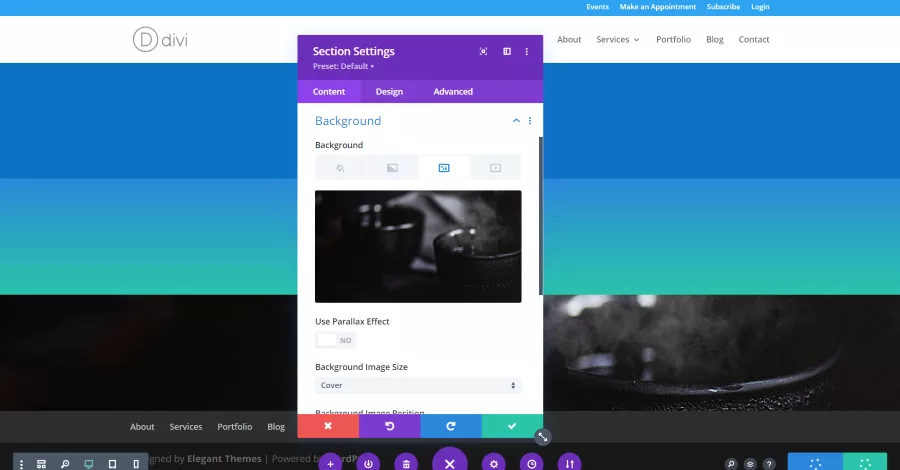The width and height of the screenshot is (900, 470).
Task: Expand the Services menu dropdown
Action: (618, 40)
